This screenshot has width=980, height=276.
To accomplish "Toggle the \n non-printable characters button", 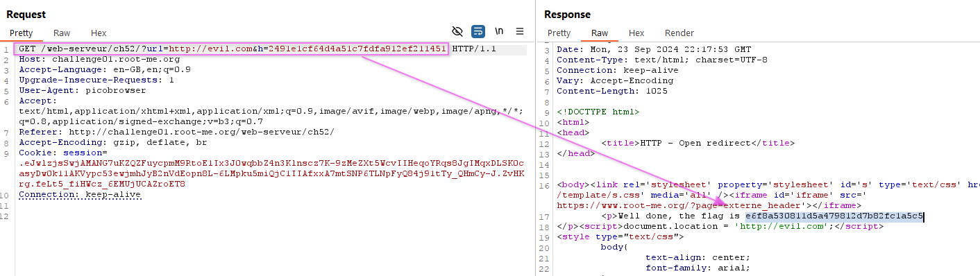I will tap(499, 32).
